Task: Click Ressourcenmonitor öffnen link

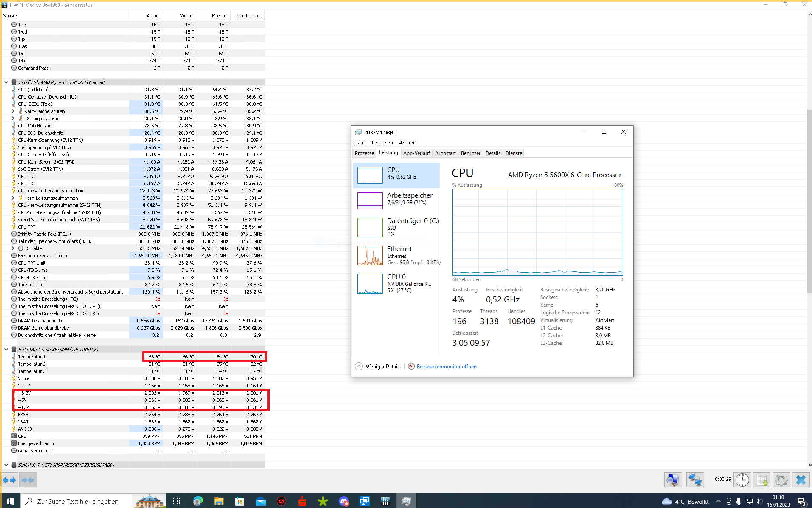Action: [447, 367]
